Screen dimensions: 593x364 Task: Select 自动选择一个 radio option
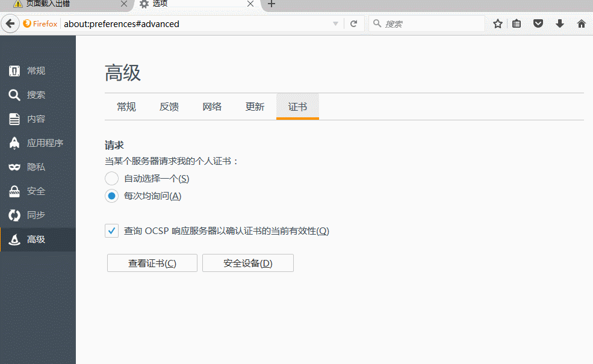coord(111,178)
